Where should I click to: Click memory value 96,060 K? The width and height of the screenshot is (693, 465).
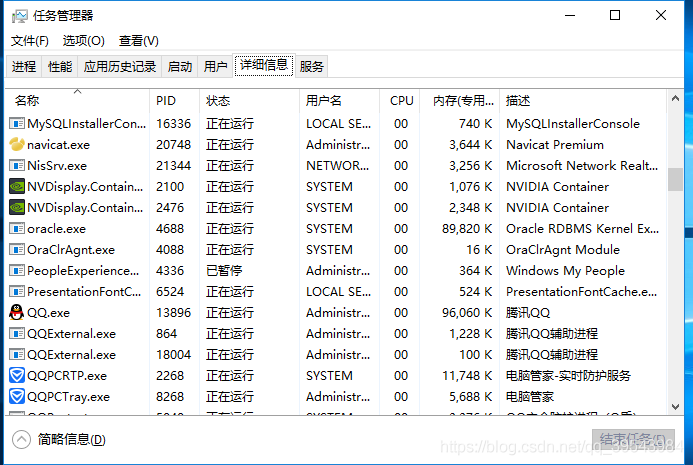click(x=467, y=313)
